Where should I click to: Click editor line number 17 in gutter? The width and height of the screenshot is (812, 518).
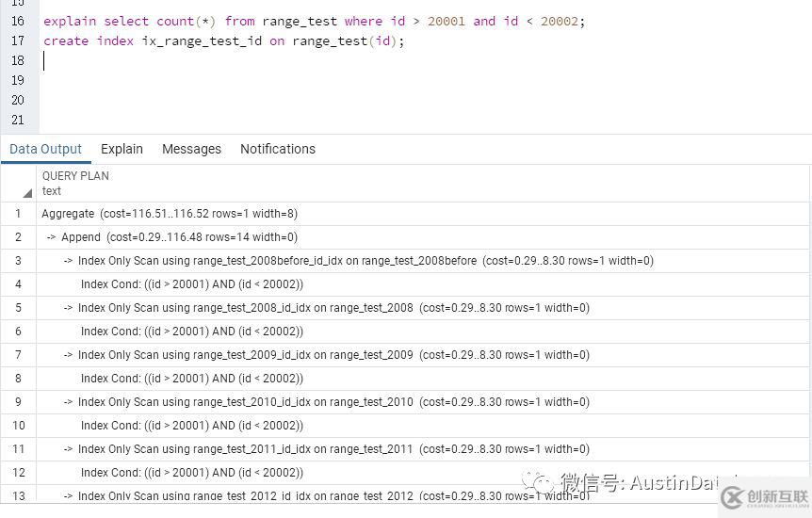18,40
